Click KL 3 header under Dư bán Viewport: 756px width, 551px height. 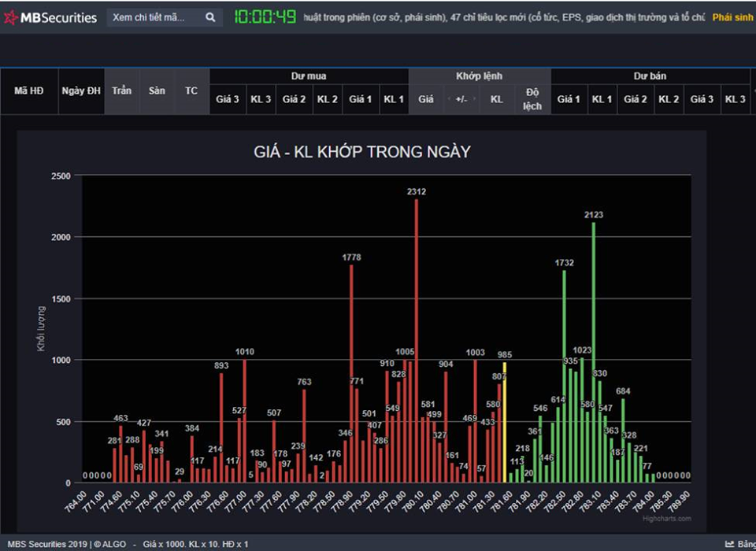736,99
